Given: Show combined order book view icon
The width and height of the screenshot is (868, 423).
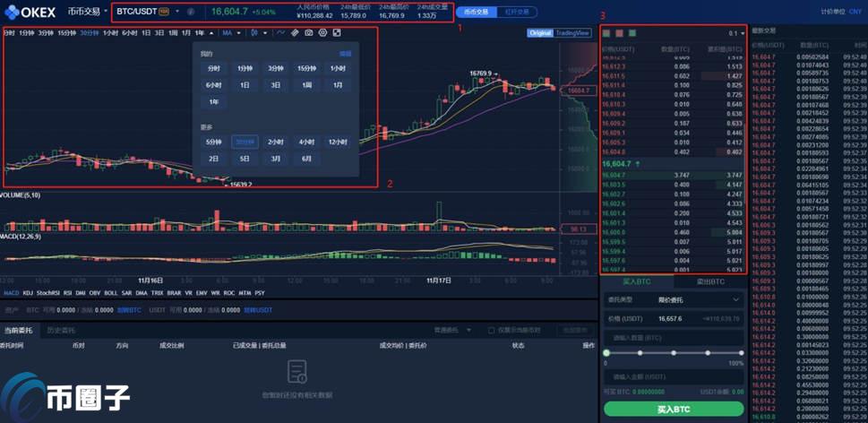Looking at the screenshot, I should (x=606, y=33).
